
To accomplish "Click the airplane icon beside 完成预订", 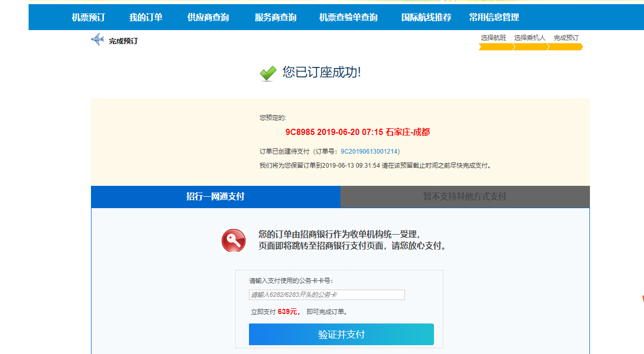I will [x=97, y=39].
